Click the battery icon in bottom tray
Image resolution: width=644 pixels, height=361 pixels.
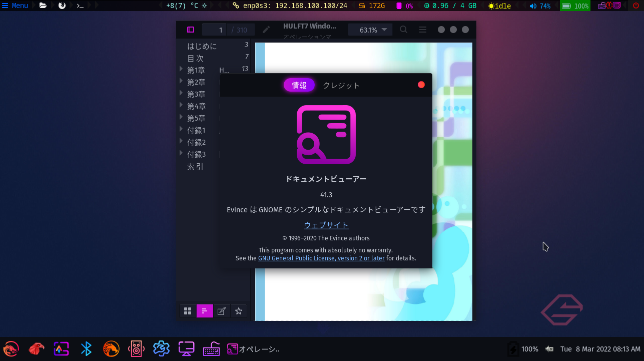[x=513, y=349]
